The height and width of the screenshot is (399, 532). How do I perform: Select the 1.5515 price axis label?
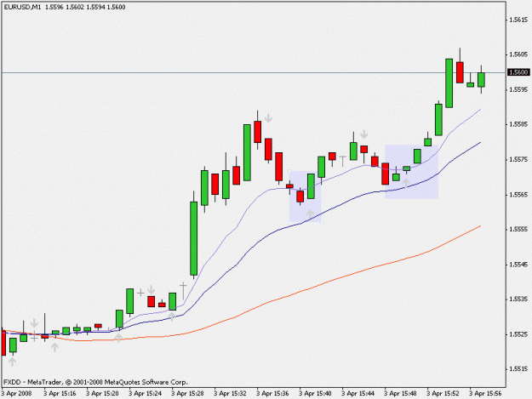click(x=518, y=369)
